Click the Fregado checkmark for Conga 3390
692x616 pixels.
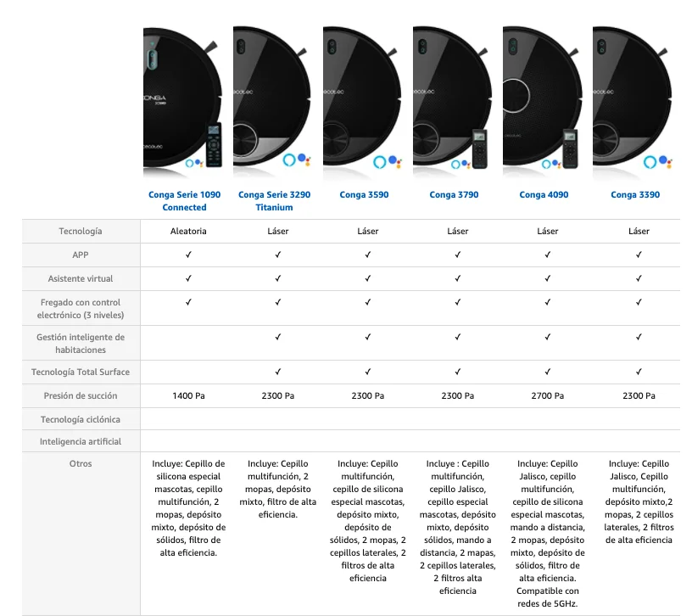point(639,302)
